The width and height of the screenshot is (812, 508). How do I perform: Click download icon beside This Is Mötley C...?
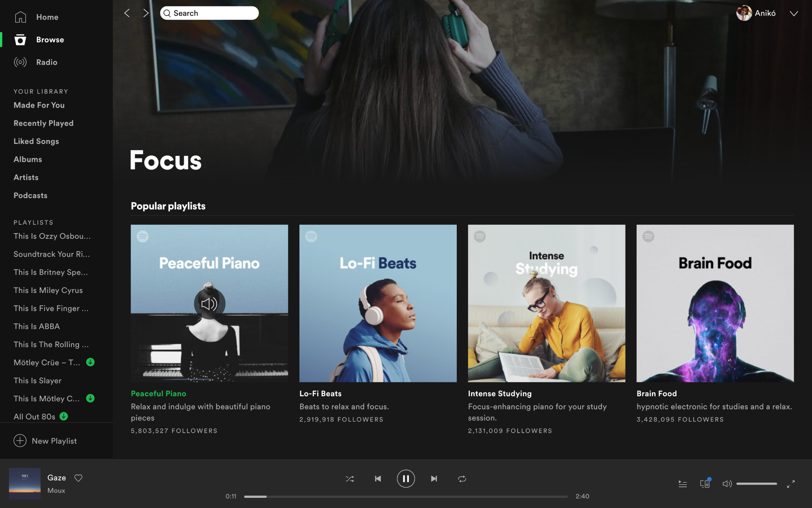91,398
